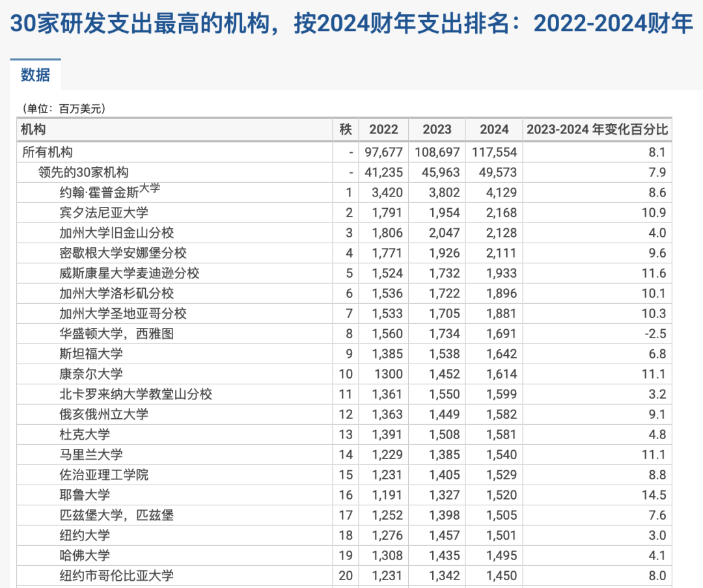Viewport: 703px width, 588px height.
Task: Select 佐治亚理工学院 row name
Action: point(103,475)
